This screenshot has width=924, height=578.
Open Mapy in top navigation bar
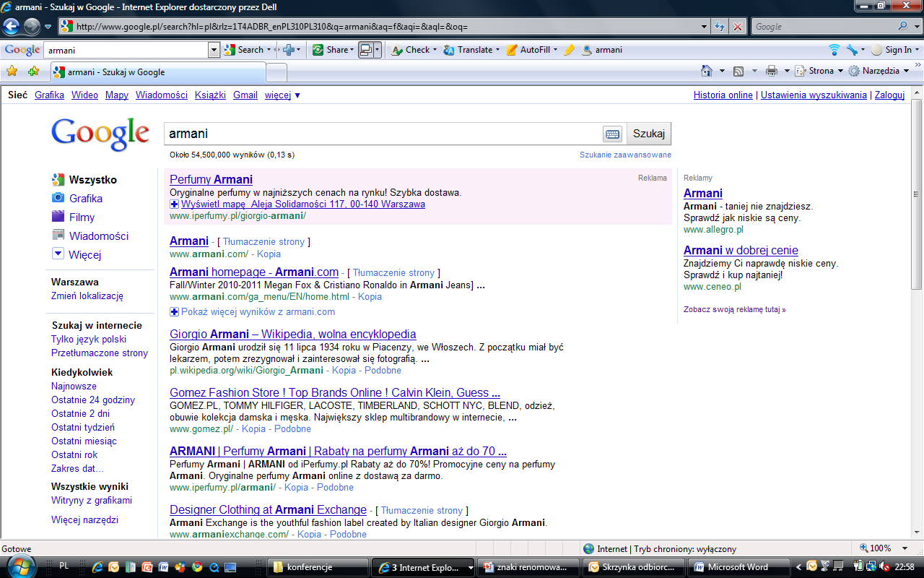117,95
